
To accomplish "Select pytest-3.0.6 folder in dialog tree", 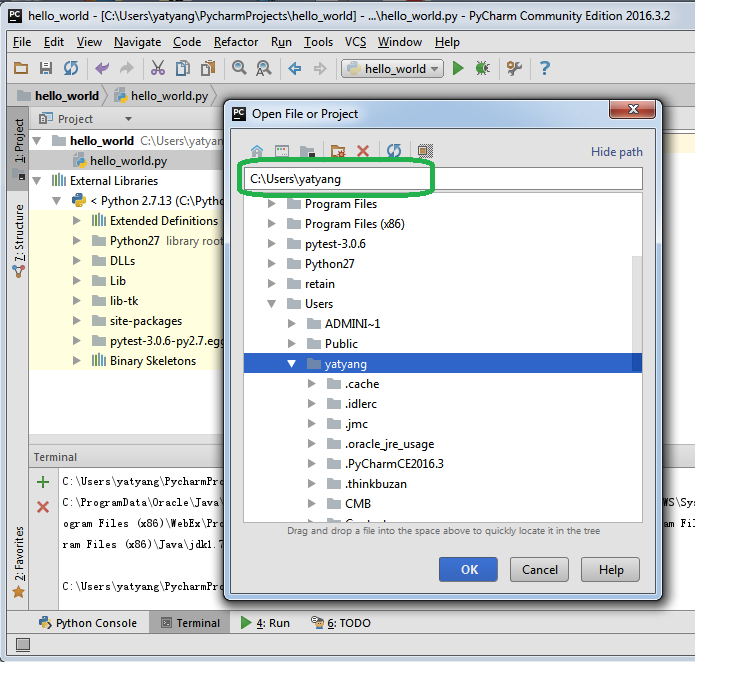I will point(335,244).
